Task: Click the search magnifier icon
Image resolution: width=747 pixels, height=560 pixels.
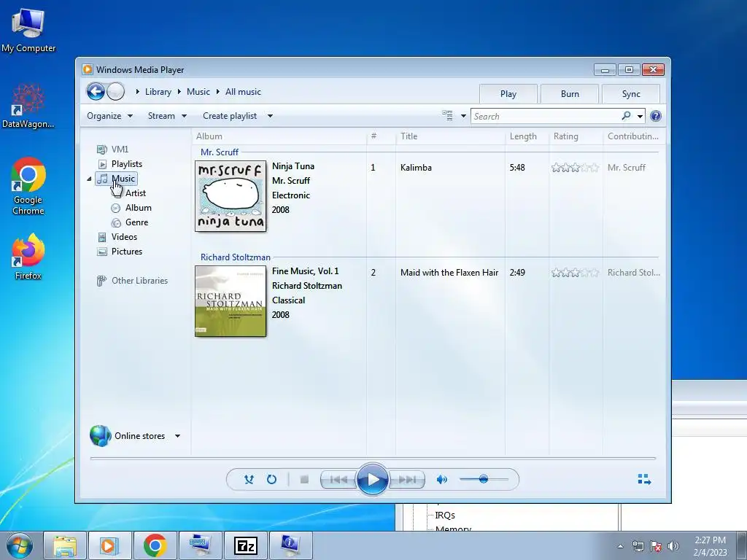Action: click(626, 116)
